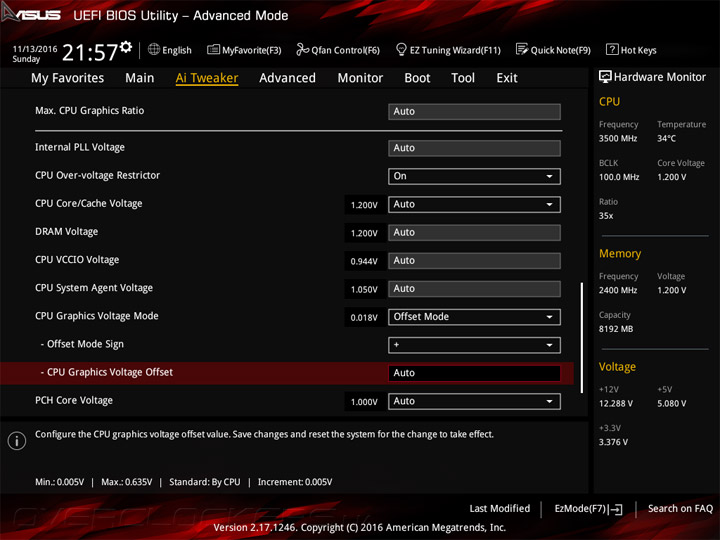
Task: Click the 21:57 clock time
Action: pyautogui.click(x=90, y=52)
